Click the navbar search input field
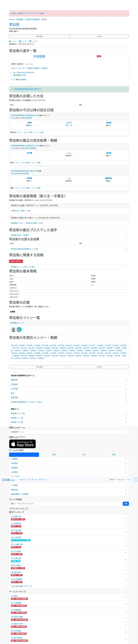Image resolution: width=138 pixels, height=644 pixels. [120, 479]
